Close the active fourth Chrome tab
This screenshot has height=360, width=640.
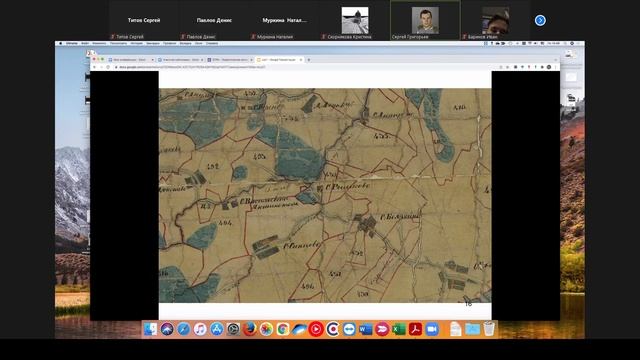pos(301,60)
